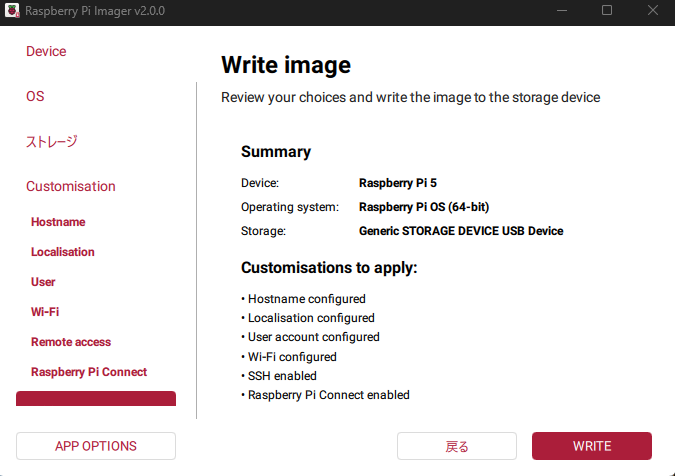
Task: Click the highlighted current step in sidebar
Action: click(x=96, y=399)
